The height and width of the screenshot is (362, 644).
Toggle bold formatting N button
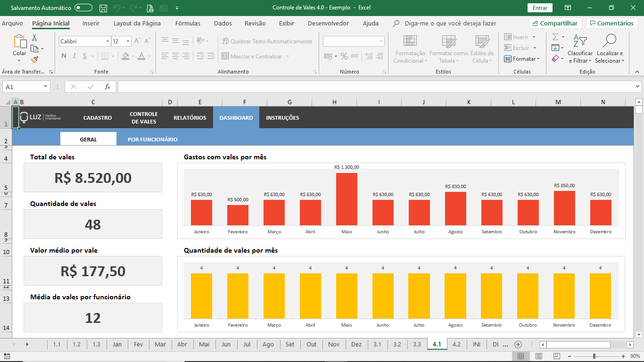point(64,56)
